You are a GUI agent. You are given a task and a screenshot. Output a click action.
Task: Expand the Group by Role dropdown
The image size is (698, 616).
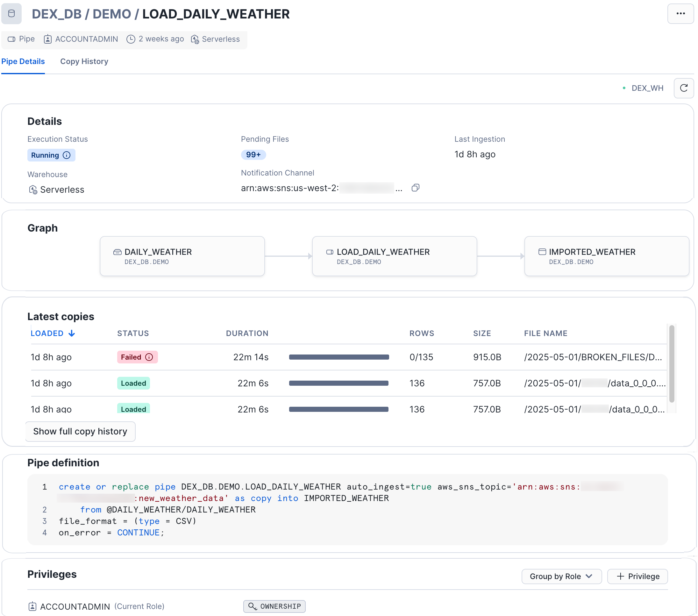(561, 577)
